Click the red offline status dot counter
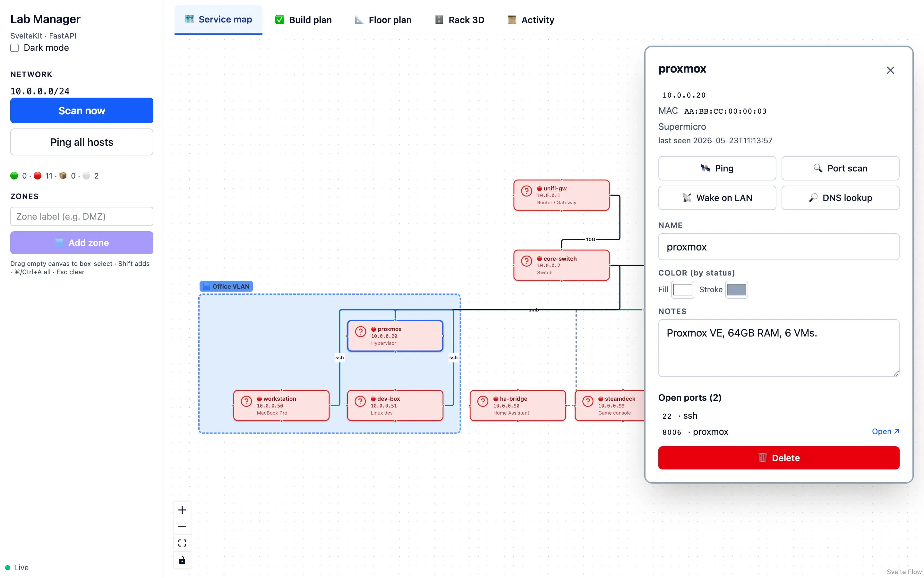Screen dimensions: 924x578 [38, 175]
